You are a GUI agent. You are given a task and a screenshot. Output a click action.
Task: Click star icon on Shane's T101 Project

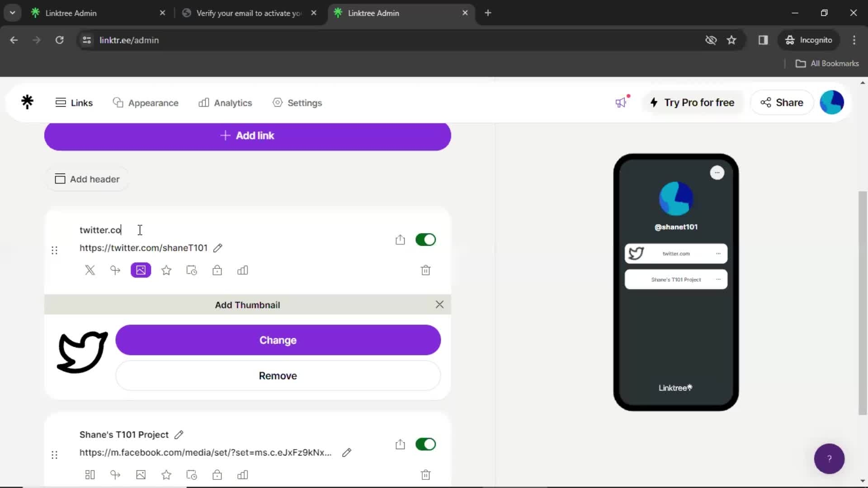click(x=166, y=475)
